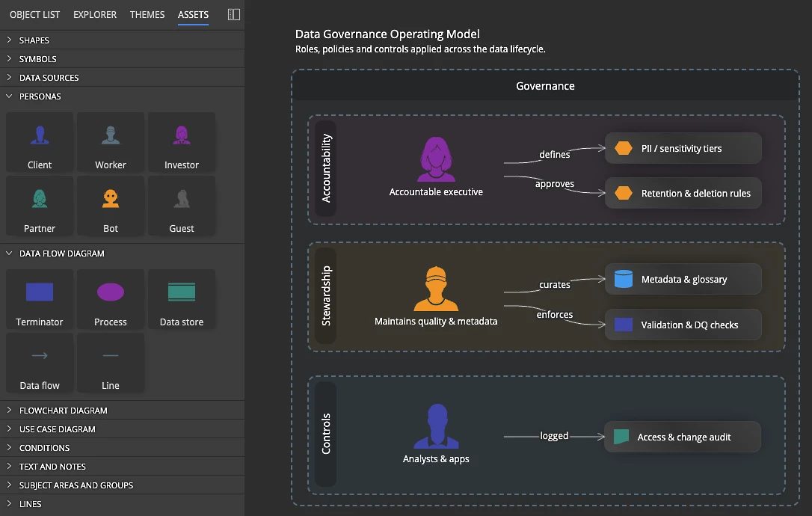Pick the Terminator shape asset
The width and height of the screenshot is (812, 516).
click(x=40, y=299)
